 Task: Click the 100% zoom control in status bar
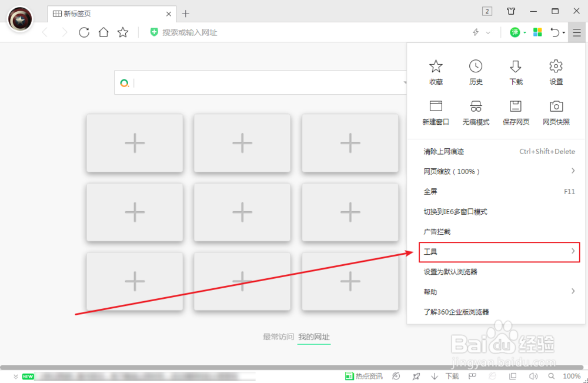tap(571, 376)
